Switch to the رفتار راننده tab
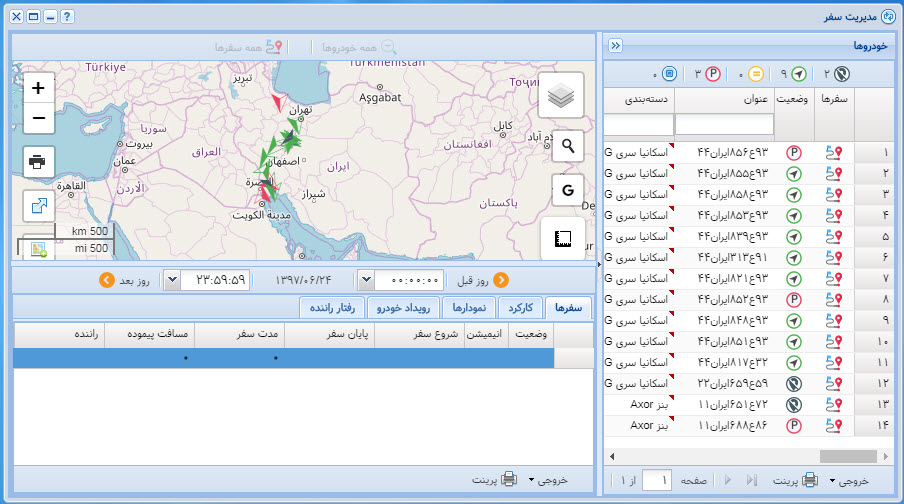Screen dimensions: 904x504 coord(332,308)
